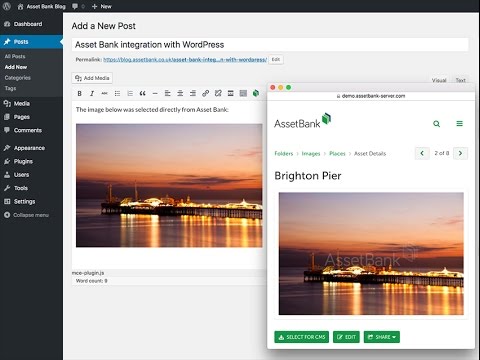Go to Pages in the sidebar
Screen dimensions: 480x360
point(22,117)
